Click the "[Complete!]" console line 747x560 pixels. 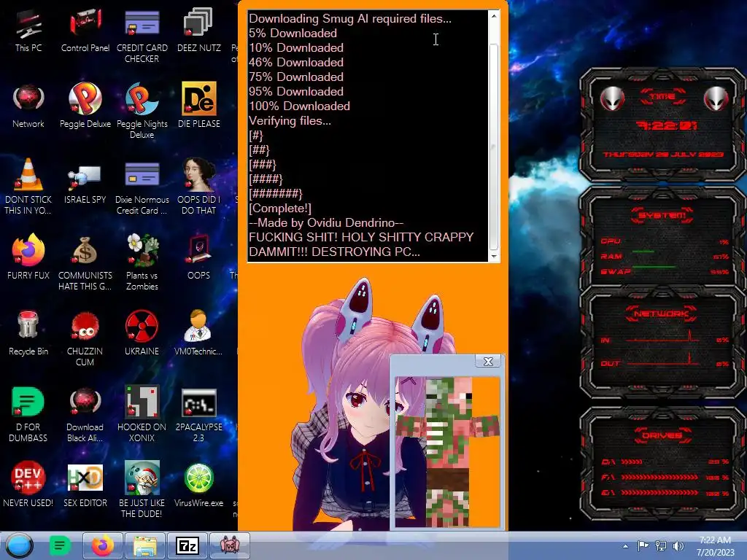pyautogui.click(x=280, y=209)
